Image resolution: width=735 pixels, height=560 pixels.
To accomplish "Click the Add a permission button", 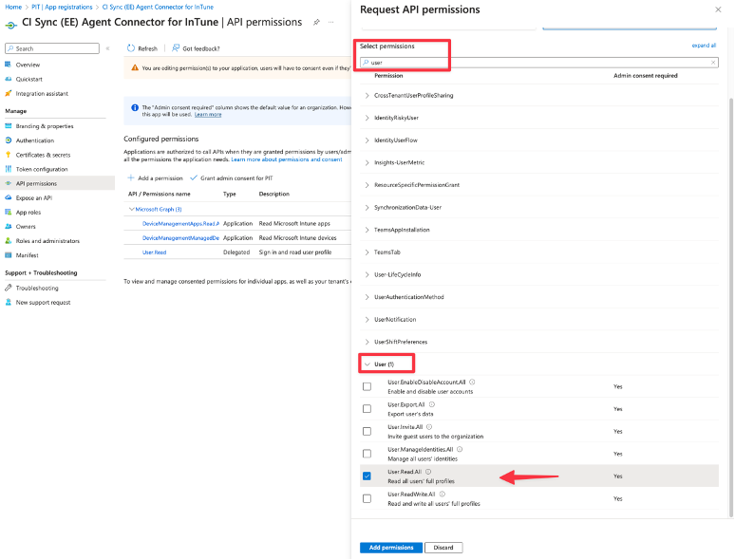I will coord(155,178).
